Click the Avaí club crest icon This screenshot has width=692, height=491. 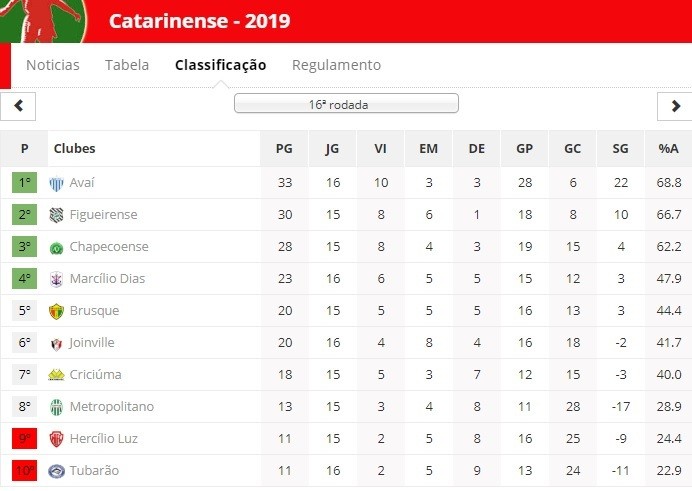tap(57, 183)
